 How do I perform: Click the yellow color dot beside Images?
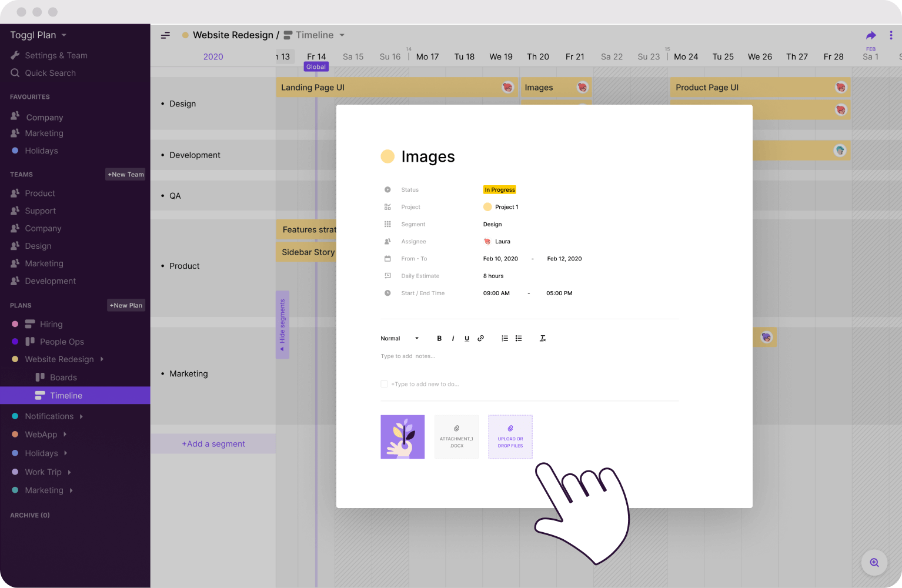coord(387,156)
